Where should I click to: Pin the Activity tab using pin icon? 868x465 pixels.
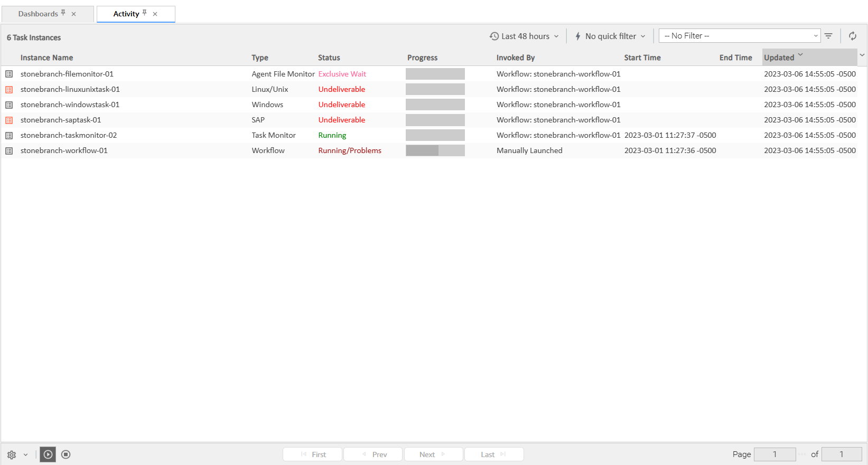pyautogui.click(x=145, y=13)
